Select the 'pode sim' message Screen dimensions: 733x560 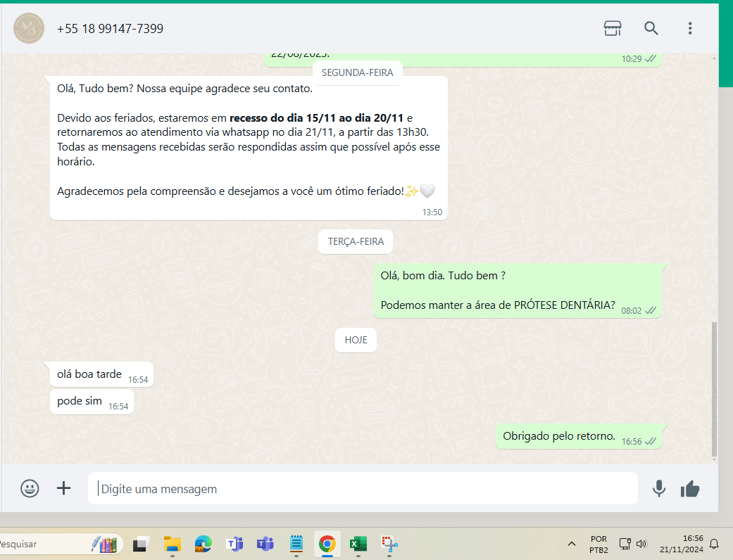point(92,401)
